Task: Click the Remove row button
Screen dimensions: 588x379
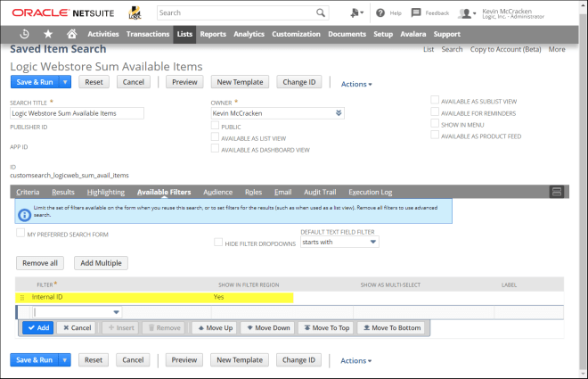Action: [x=164, y=327]
